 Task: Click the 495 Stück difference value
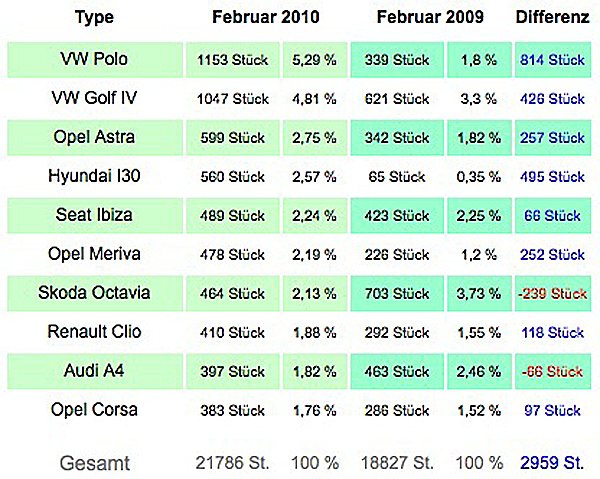click(552, 176)
